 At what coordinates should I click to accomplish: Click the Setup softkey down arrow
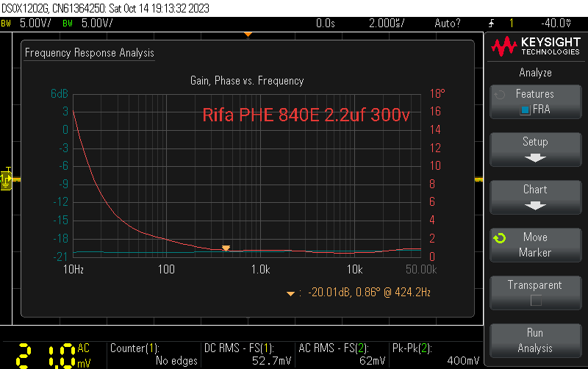click(535, 158)
